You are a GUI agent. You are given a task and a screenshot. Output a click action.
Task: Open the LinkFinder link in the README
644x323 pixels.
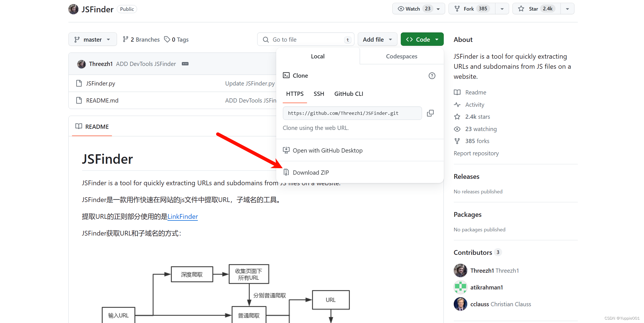point(182,216)
